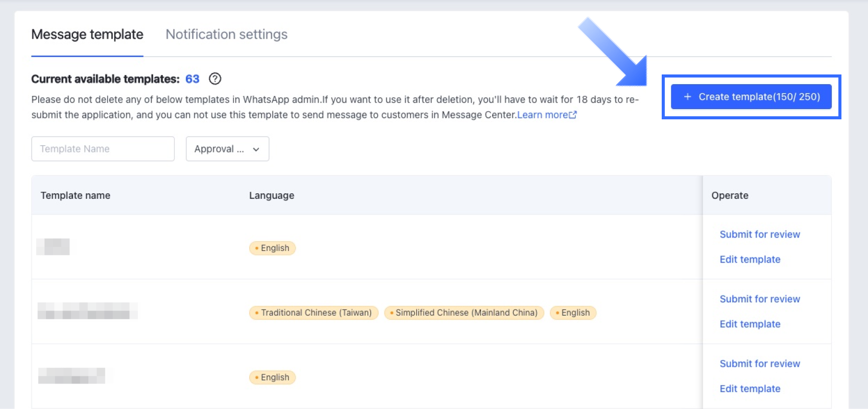
Task: Click the available templates count 63
Action: (x=192, y=79)
